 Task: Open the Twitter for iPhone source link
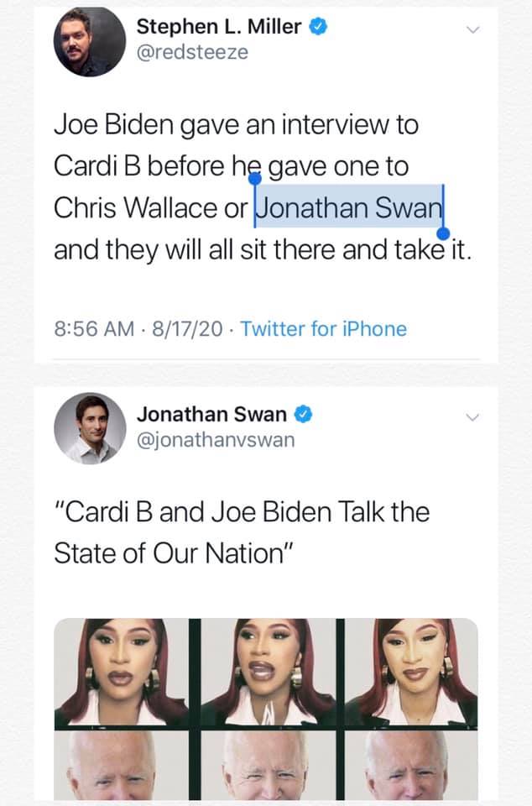[x=324, y=328]
